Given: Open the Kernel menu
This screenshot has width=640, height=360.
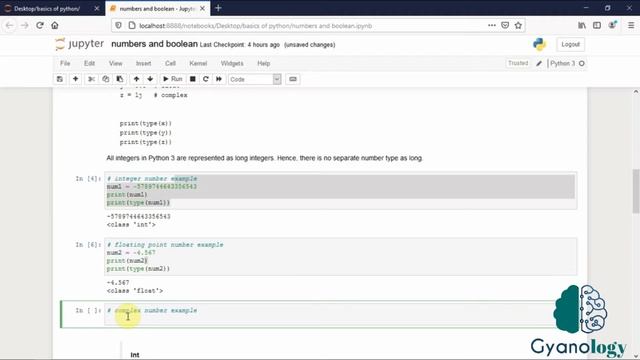Looking at the screenshot, I should click(x=198, y=63).
